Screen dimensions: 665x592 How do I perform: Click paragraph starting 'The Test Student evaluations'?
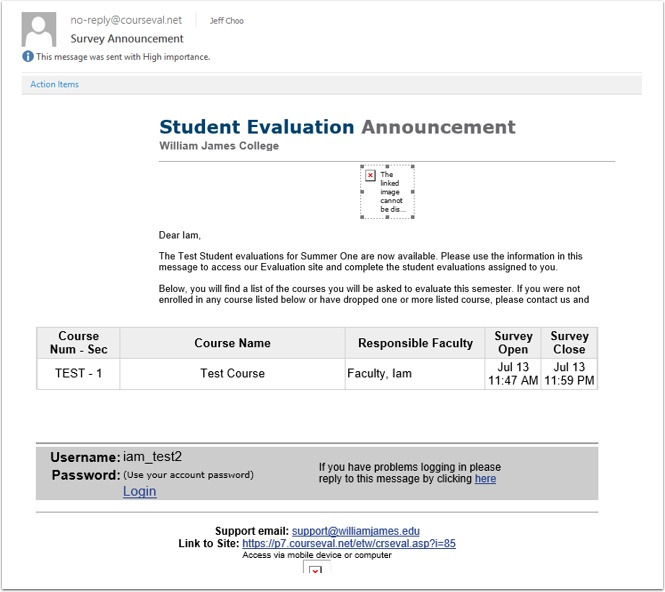pos(370,262)
